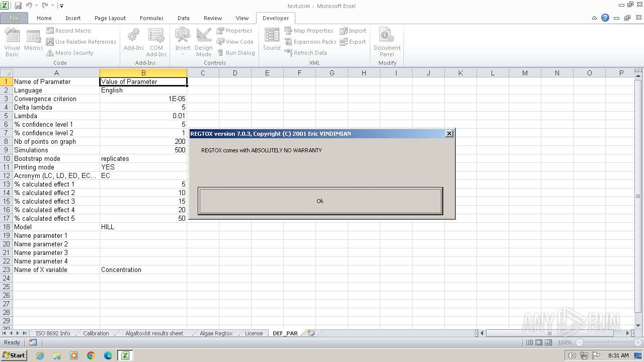Click the 100% zoom level
Image resolution: width=644 pixels, height=362 pixels.
point(565,342)
